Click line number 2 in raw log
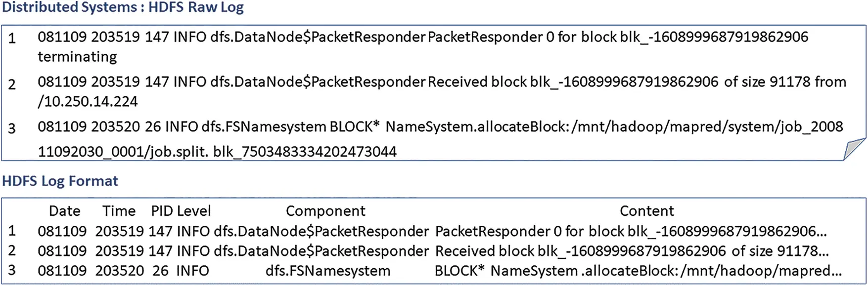The height and width of the screenshot is (286, 868). tap(12, 84)
